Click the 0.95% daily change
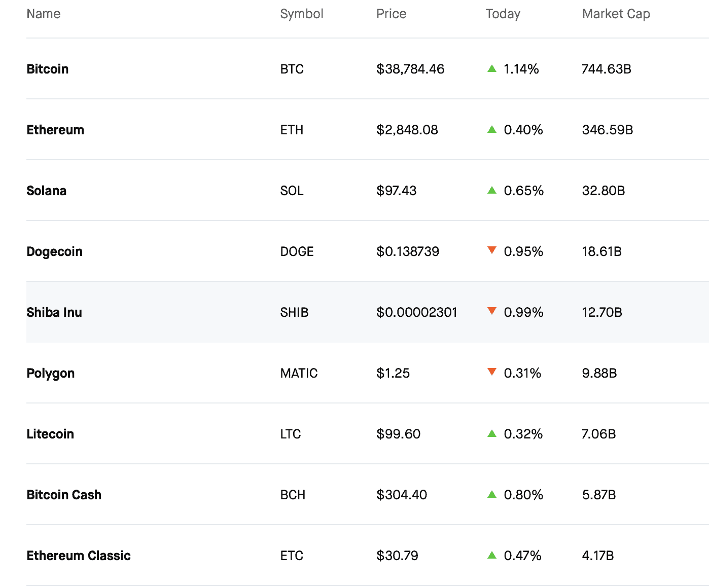709x588 pixels. pos(523,251)
